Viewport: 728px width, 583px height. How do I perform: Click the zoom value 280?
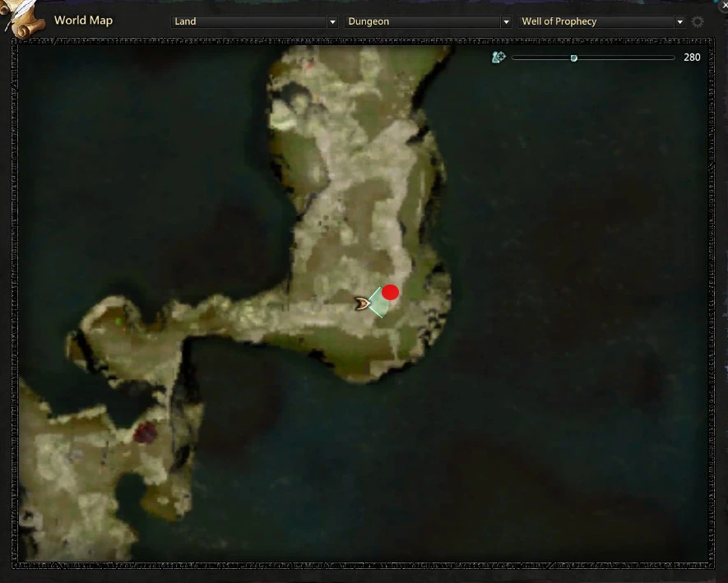click(x=692, y=58)
